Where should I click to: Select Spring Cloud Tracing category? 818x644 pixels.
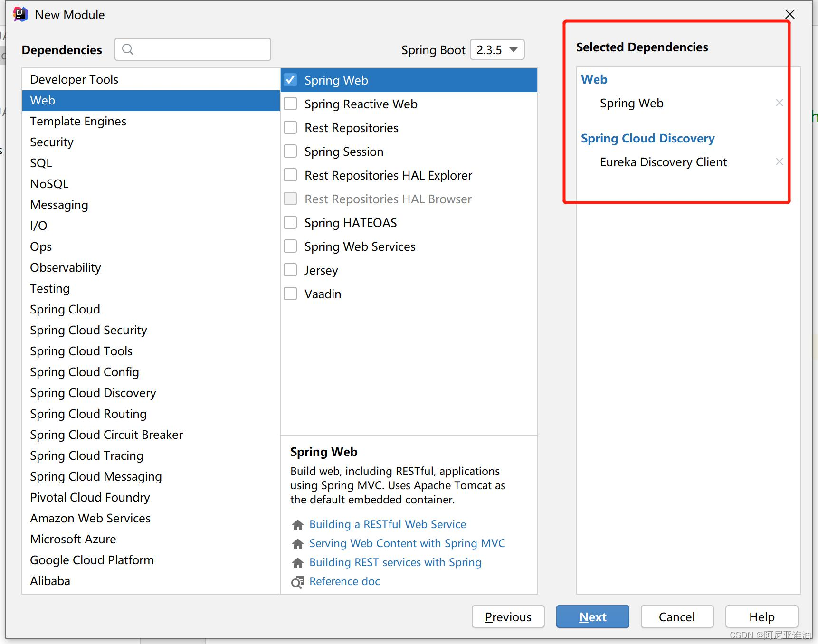coord(151,455)
